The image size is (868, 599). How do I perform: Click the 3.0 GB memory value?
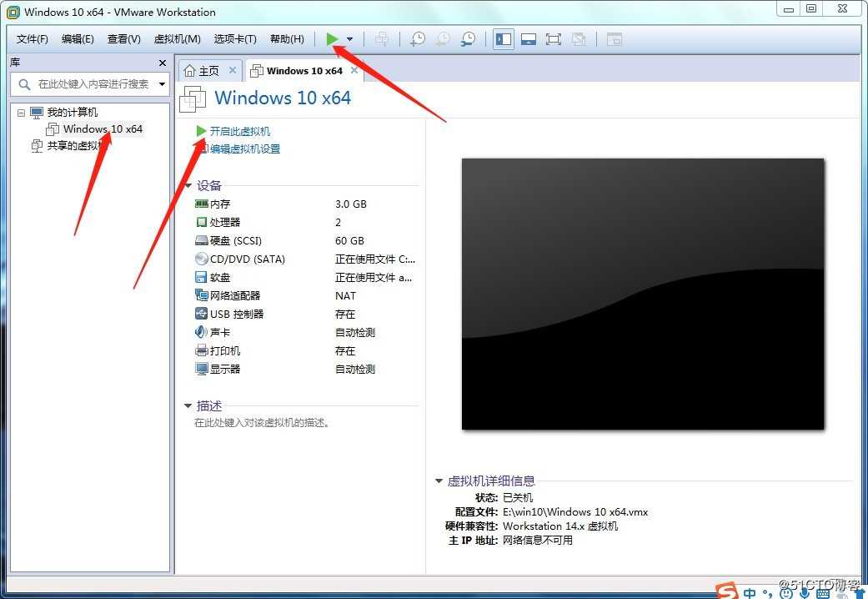click(351, 204)
